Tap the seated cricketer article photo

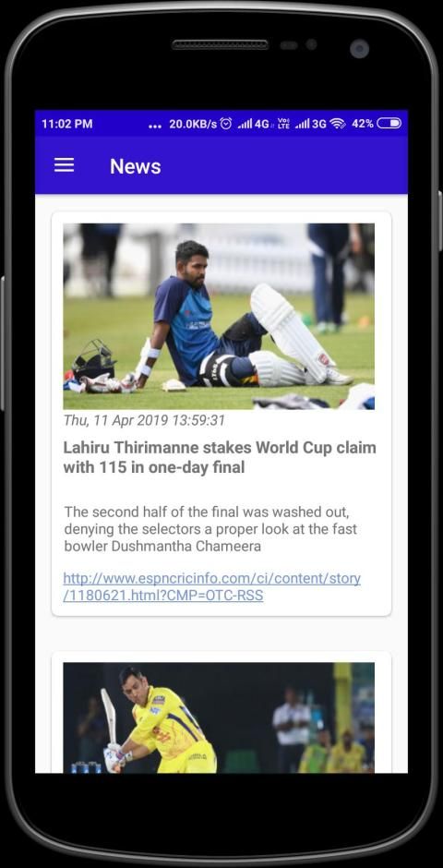point(219,316)
